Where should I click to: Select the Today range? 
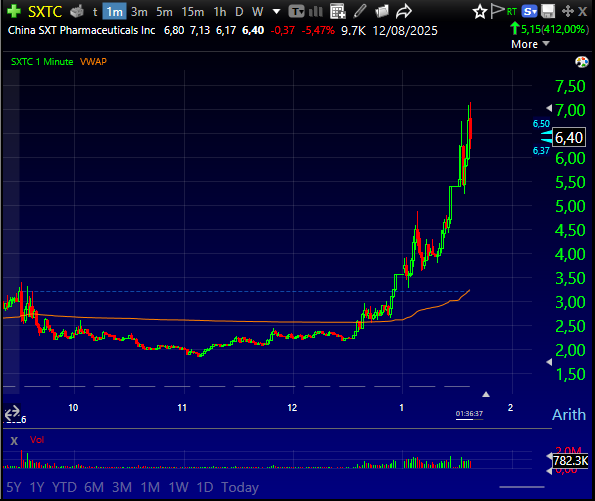240,487
